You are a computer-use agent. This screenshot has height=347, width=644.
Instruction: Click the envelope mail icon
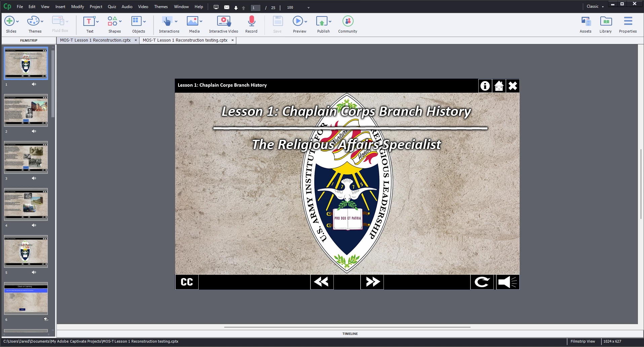click(x=227, y=7)
